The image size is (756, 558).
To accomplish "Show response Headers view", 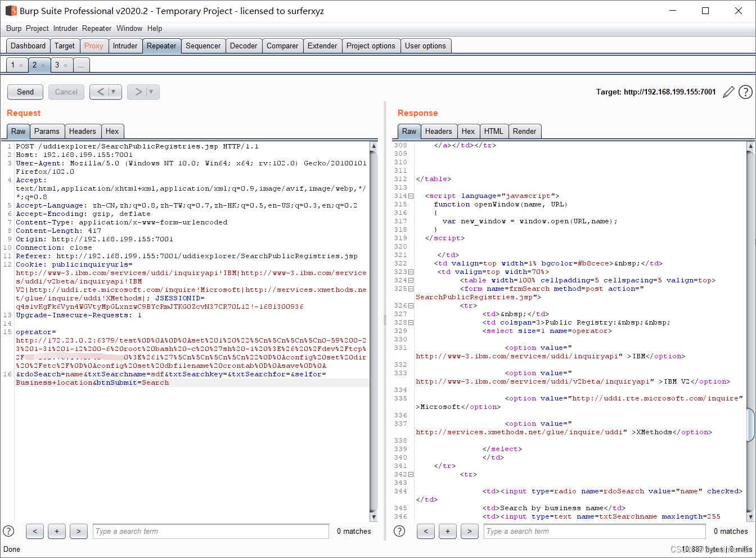I will [439, 131].
